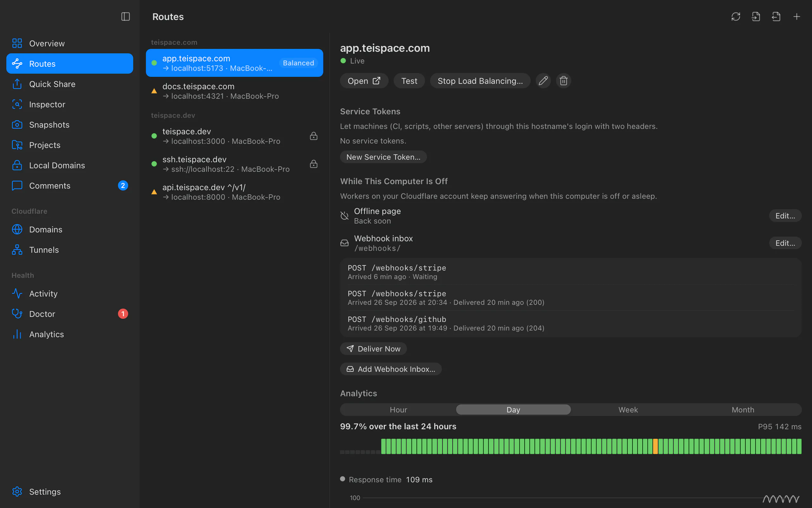The height and width of the screenshot is (508, 812).
Task: Delete route with the trash icon
Action: [564, 81]
